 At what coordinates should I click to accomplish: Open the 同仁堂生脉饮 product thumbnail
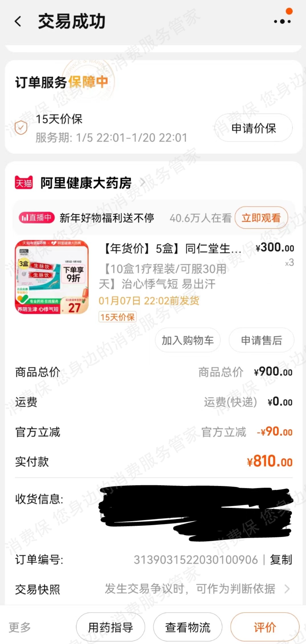pos(52,277)
